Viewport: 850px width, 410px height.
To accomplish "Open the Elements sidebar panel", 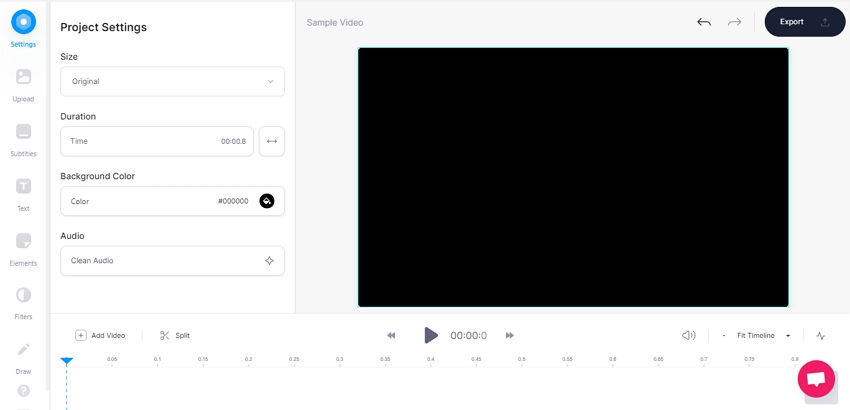I will point(23,249).
